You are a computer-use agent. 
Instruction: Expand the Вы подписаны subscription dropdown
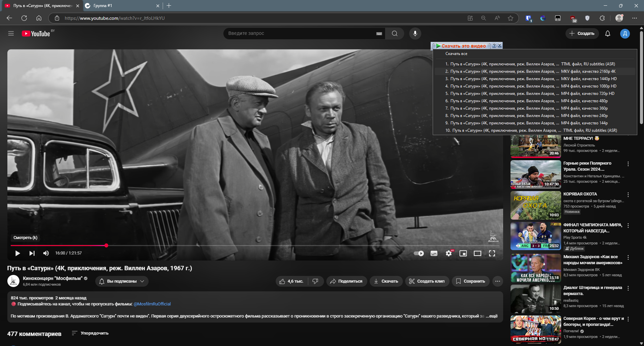tap(122, 281)
